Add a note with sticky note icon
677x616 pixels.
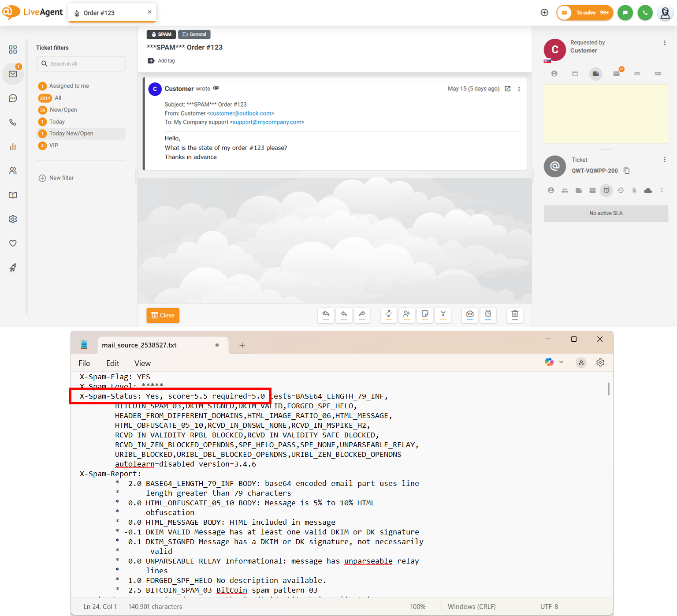coord(425,315)
